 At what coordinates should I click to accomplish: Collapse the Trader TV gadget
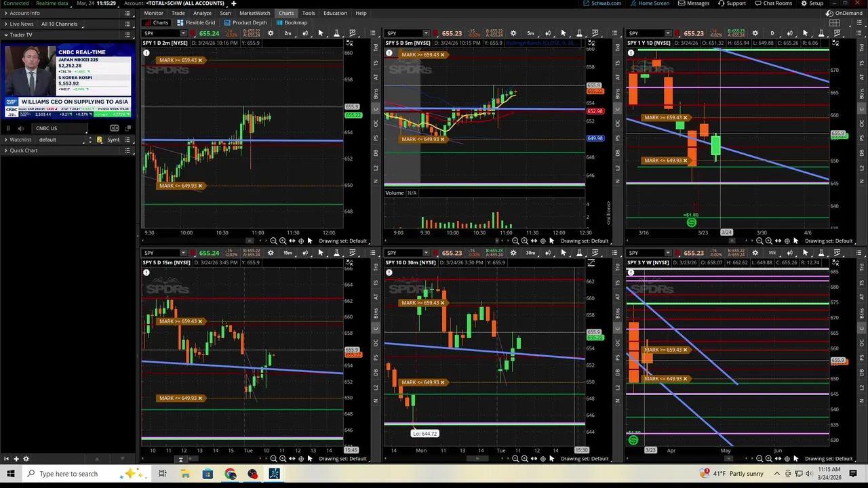(5, 35)
